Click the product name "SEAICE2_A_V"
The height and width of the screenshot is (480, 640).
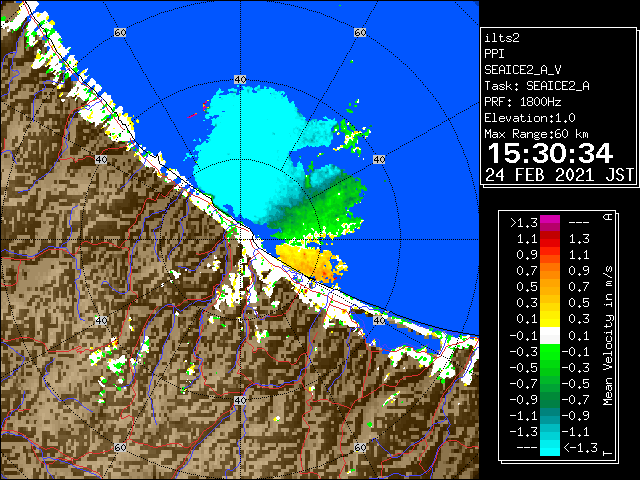click(522, 70)
